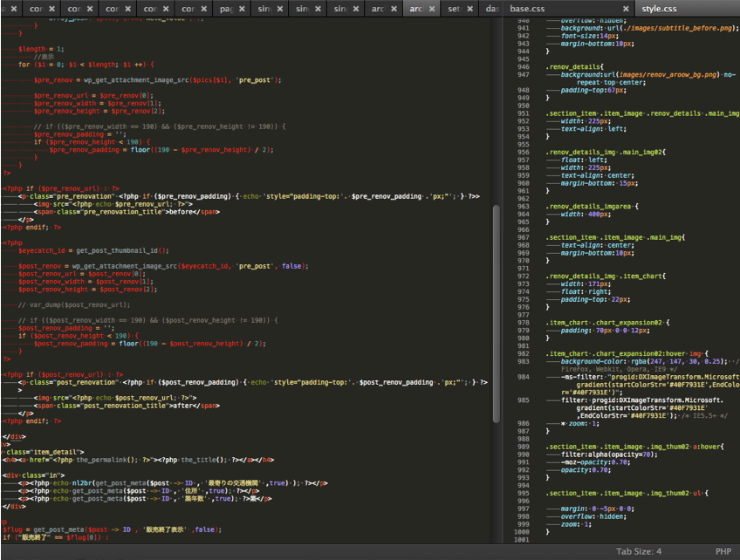Close the "pag" tab
The image size is (740, 560).
click(243, 9)
